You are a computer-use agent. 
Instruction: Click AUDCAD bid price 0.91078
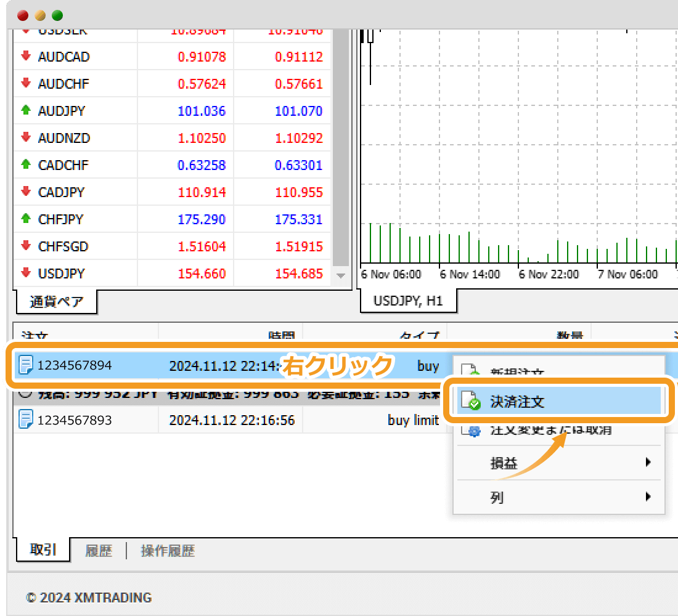pyautogui.click(x=202, y=56)
